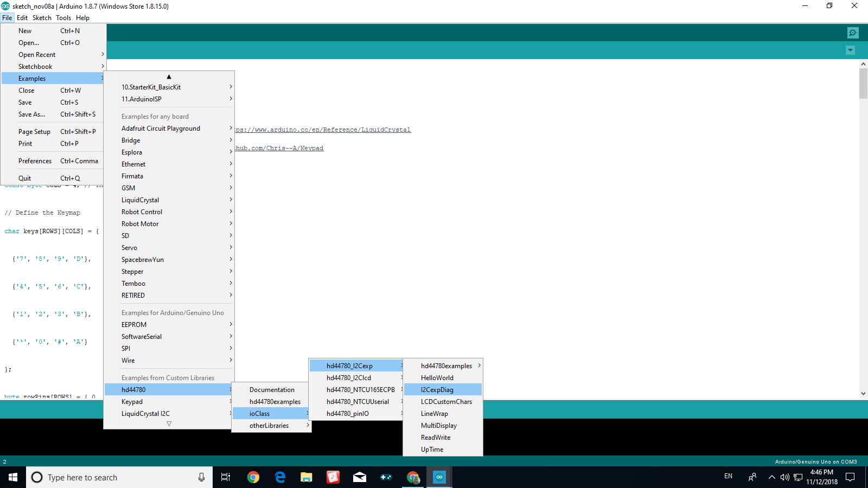
Task: Click the Type here to search box
Action: coord(119,477)
